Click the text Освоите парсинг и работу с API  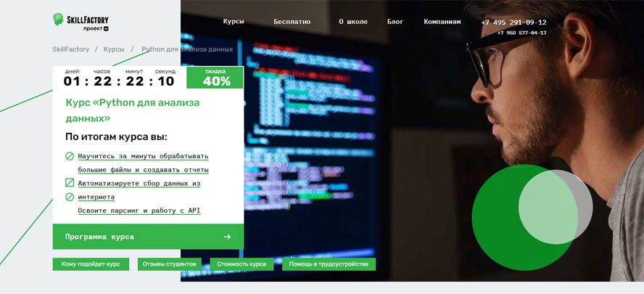[x=139, y=211]
